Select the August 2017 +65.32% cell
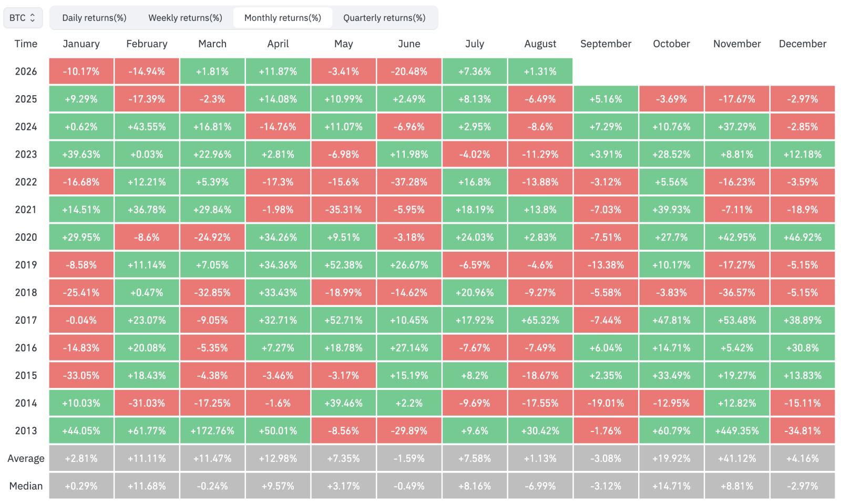The image size is (841, 504). pyautogui.click(x=540, y=320)
